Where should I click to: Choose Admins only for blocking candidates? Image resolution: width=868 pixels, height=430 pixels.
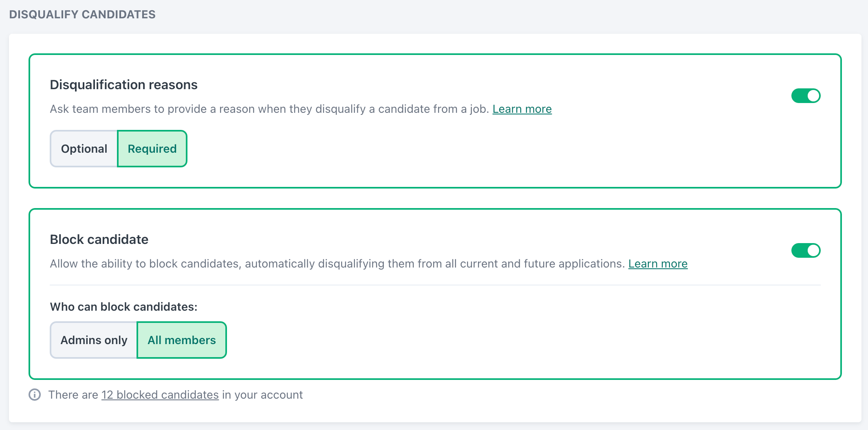coord(93,340)
